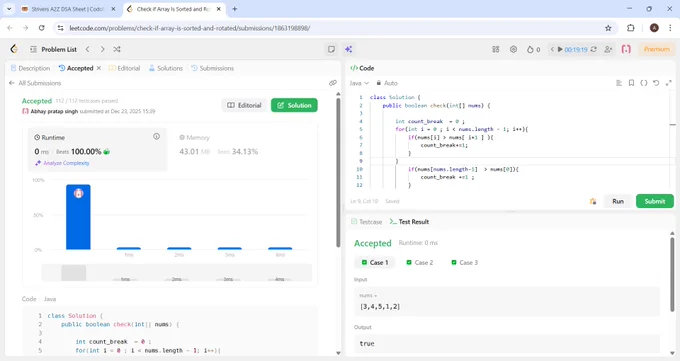Click the Premium button
This screenshot has height=361, width=680.
tap(657, 49)
